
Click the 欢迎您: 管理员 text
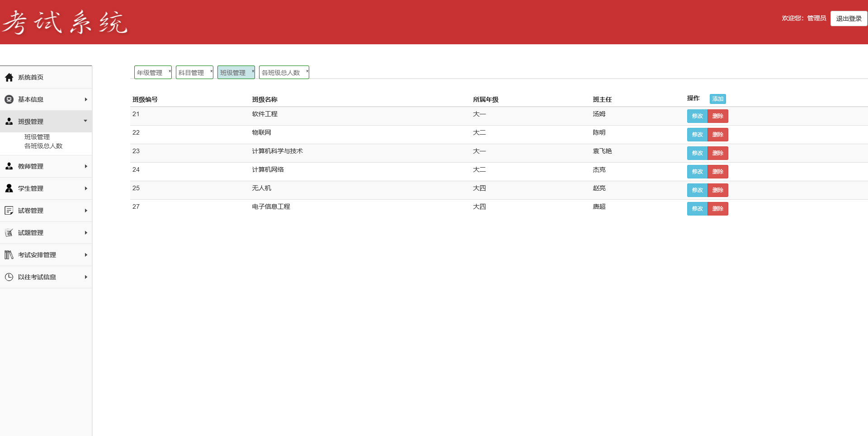click(804, 18)
